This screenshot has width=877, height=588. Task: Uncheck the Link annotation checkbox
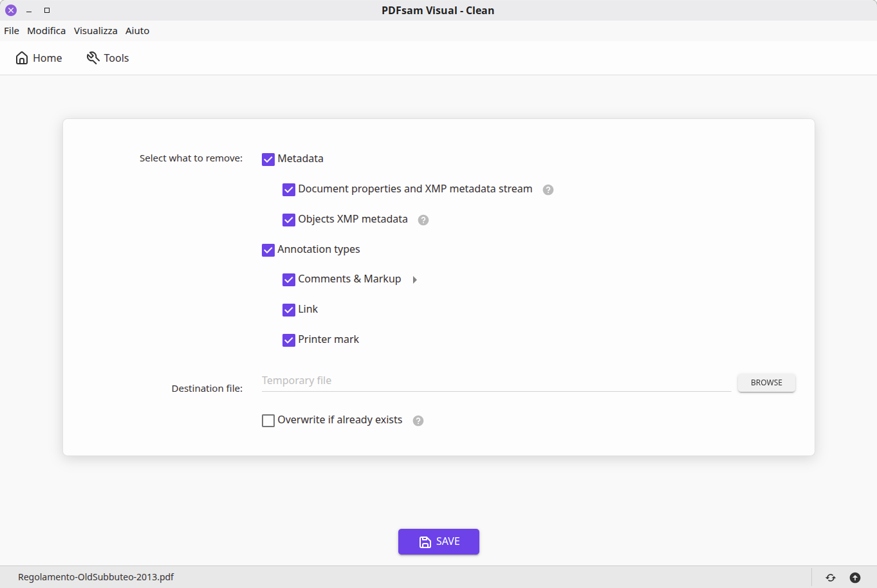289,310
